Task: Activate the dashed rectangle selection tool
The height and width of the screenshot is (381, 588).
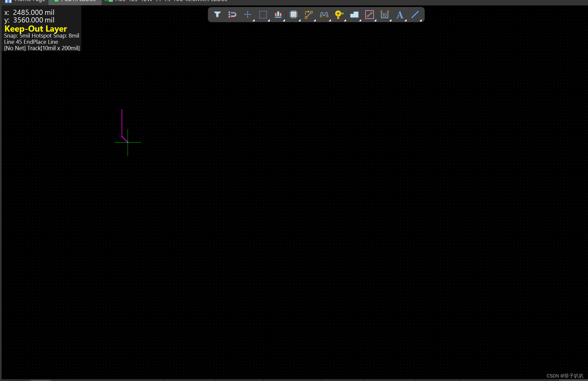Action: (x=263, y=14)
